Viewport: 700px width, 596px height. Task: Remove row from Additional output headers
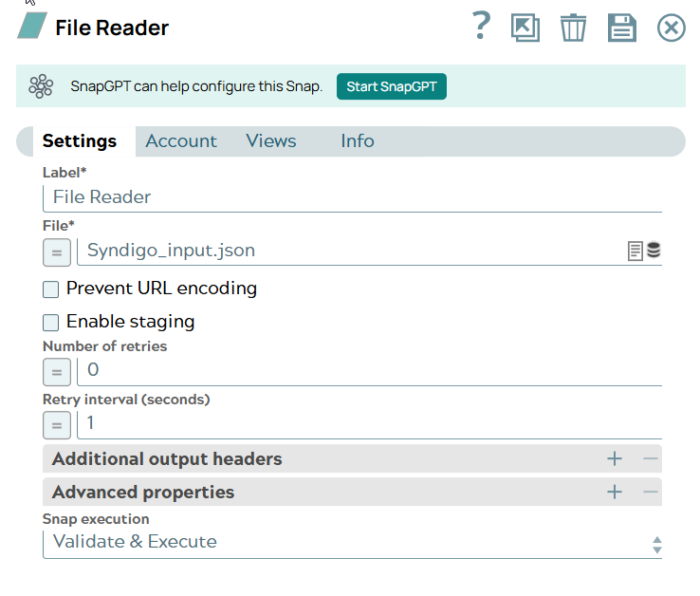650,459
